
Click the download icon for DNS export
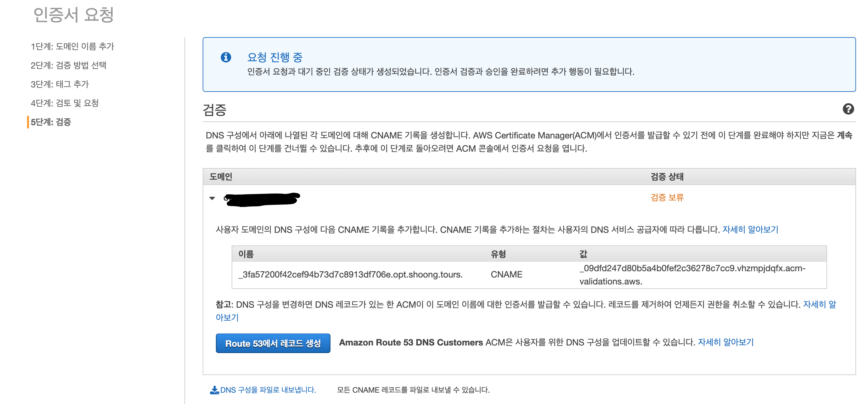[x=214, y=390]
